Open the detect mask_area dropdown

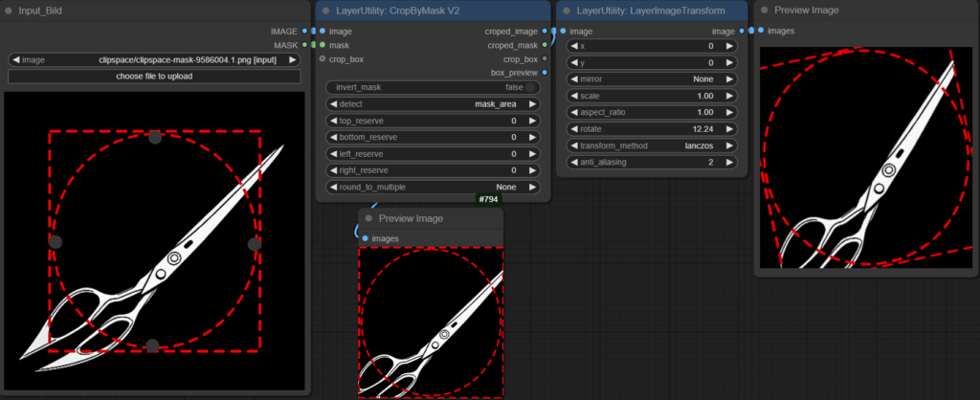(433, 103)
